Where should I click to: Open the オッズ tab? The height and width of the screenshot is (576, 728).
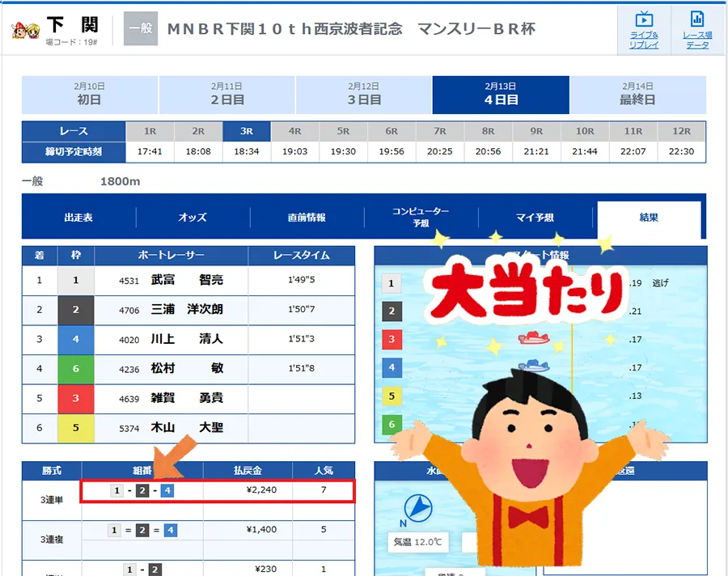pyautogui.click(x=193, y=218)
